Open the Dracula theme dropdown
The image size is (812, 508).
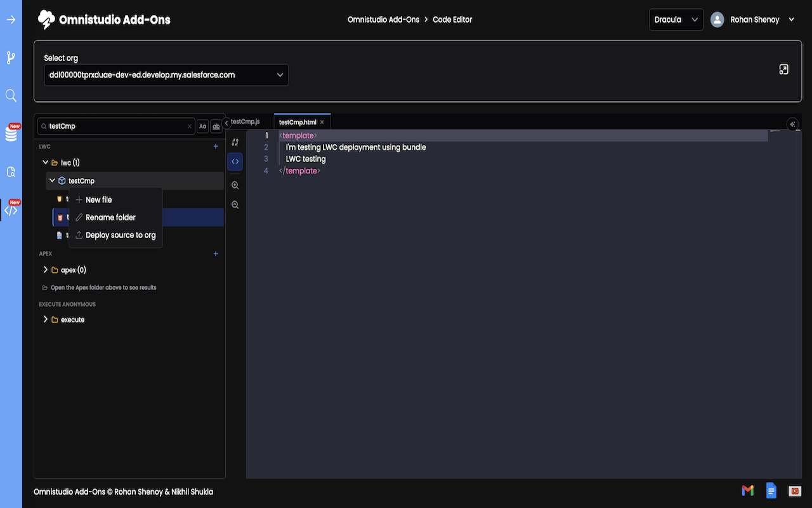pyautogui.click(x=676, y=20)
